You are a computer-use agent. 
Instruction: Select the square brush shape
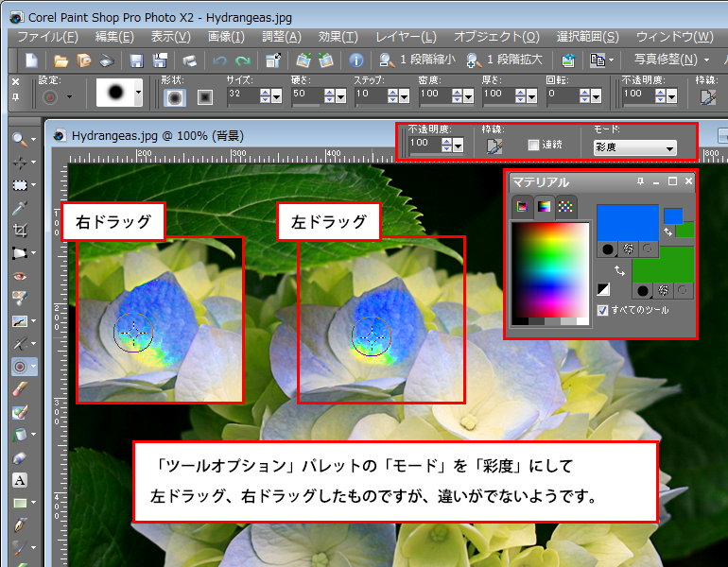[205, 97]
